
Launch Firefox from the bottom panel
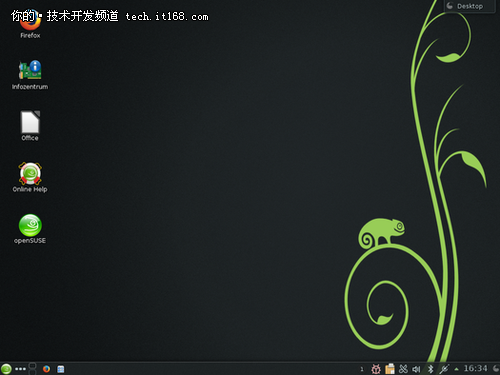click(46, 369)
